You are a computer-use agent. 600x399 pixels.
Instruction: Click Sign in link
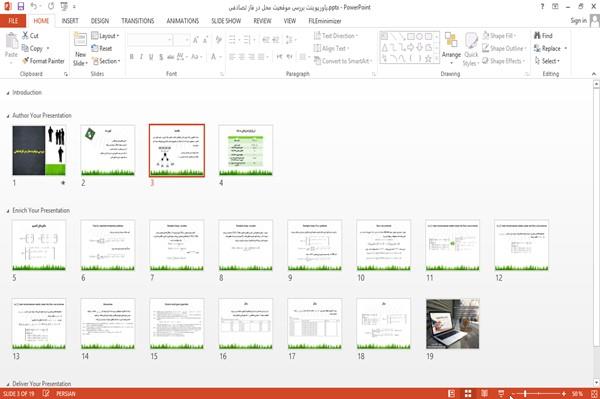(x=578, y=21)
